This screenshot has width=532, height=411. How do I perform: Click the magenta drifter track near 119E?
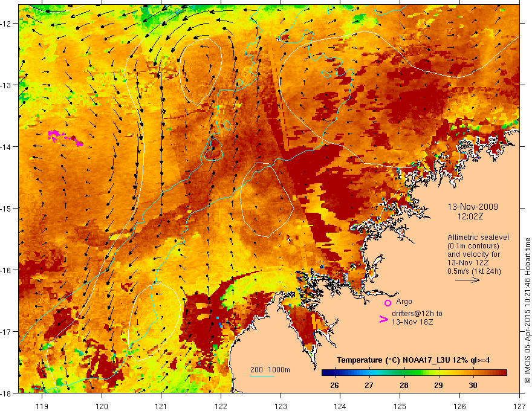click(65, 138)
